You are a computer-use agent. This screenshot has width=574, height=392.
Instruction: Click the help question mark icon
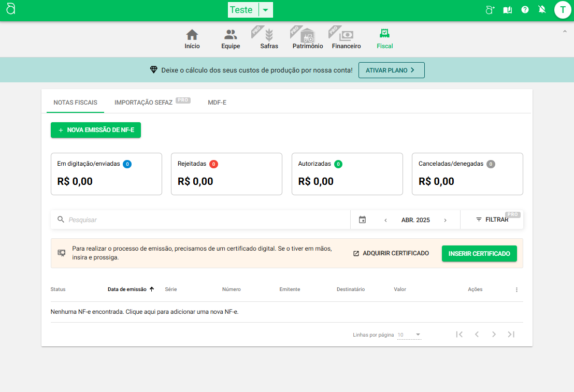(525, 10)
